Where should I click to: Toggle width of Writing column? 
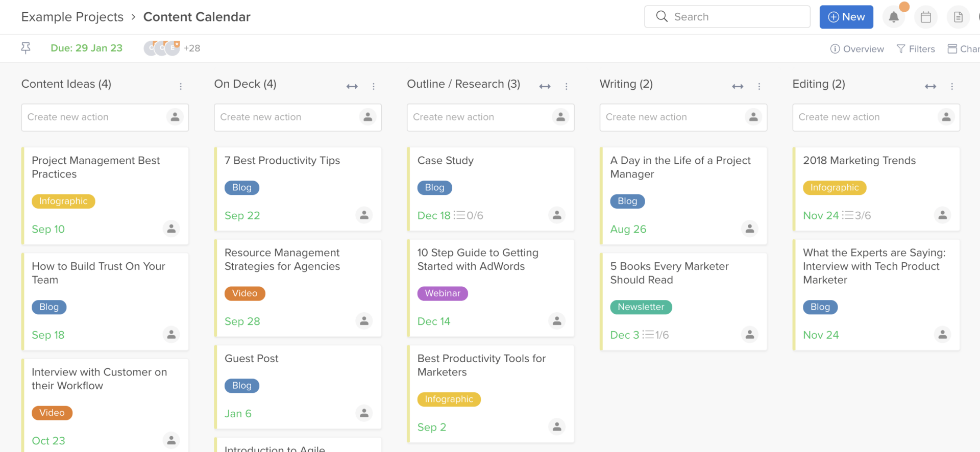pos(738,87)
